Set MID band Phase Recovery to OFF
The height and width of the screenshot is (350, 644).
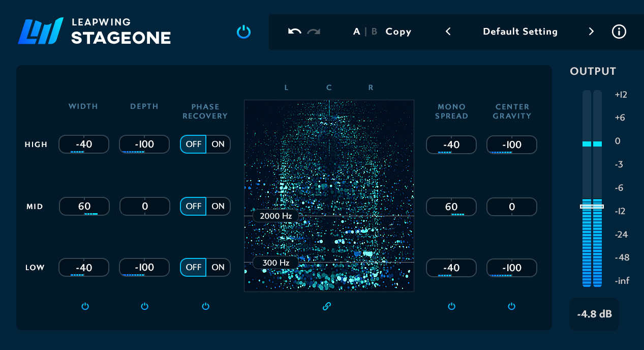[193, 206]
